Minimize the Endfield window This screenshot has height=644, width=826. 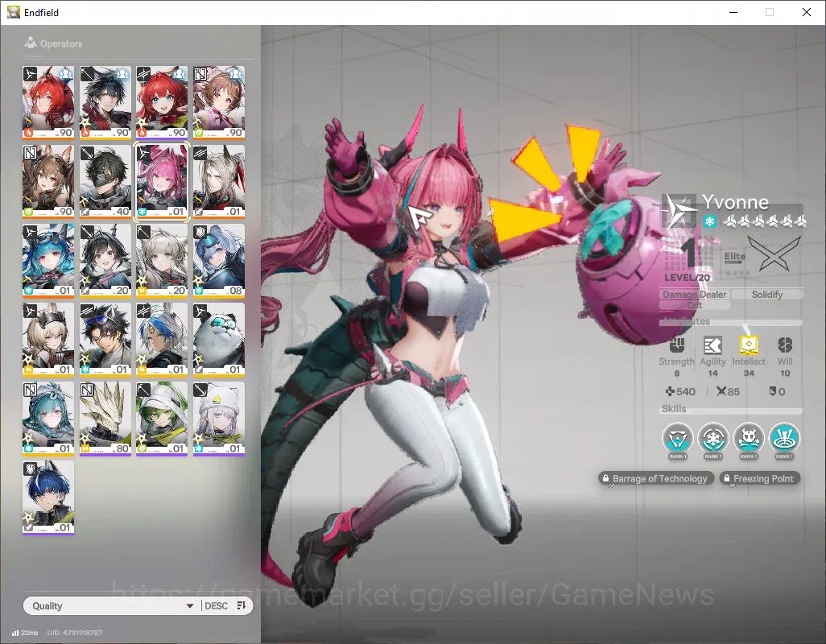(733, 12)
